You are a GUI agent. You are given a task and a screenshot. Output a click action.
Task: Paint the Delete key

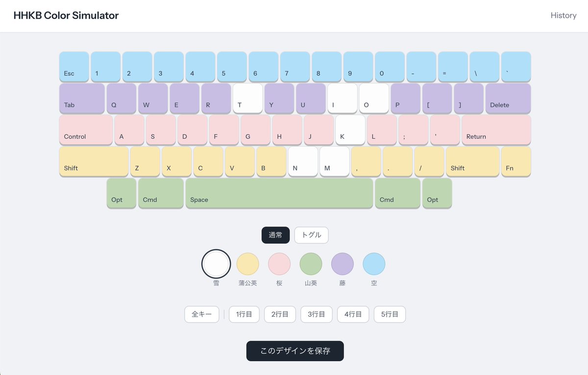pyautogui.click(x=508, y=98)
